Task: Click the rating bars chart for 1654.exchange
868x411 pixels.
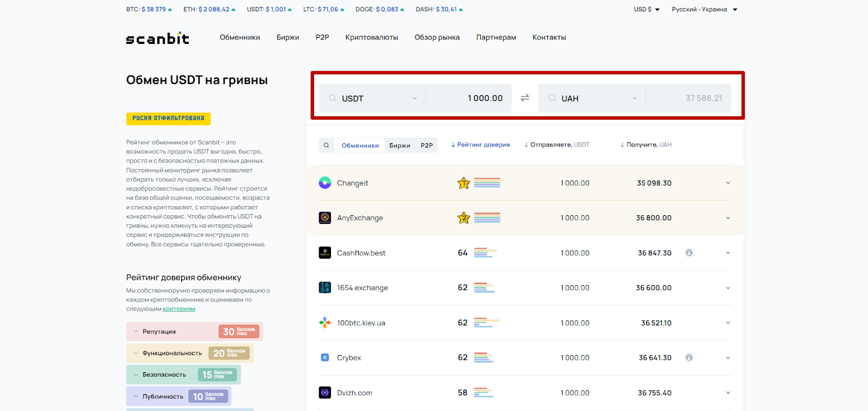Action: pos(484,287)
